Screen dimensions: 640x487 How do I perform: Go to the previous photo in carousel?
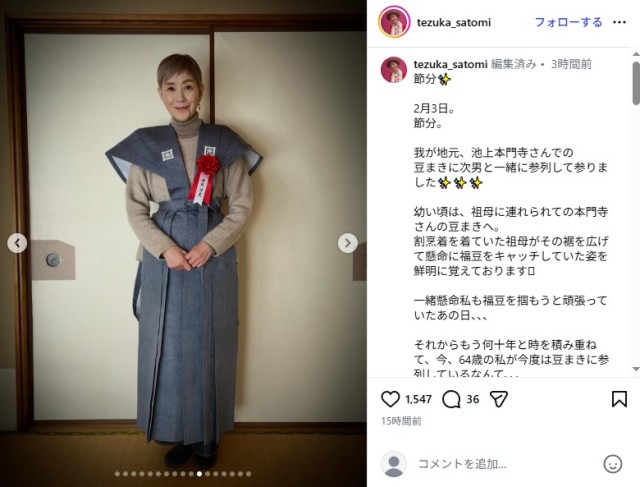point(17,243)
